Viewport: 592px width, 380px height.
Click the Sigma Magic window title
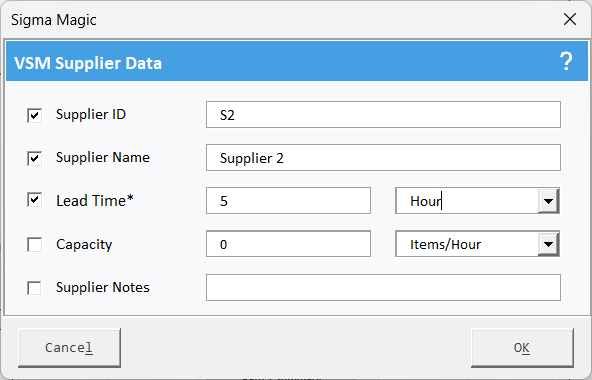pos(54,20)
